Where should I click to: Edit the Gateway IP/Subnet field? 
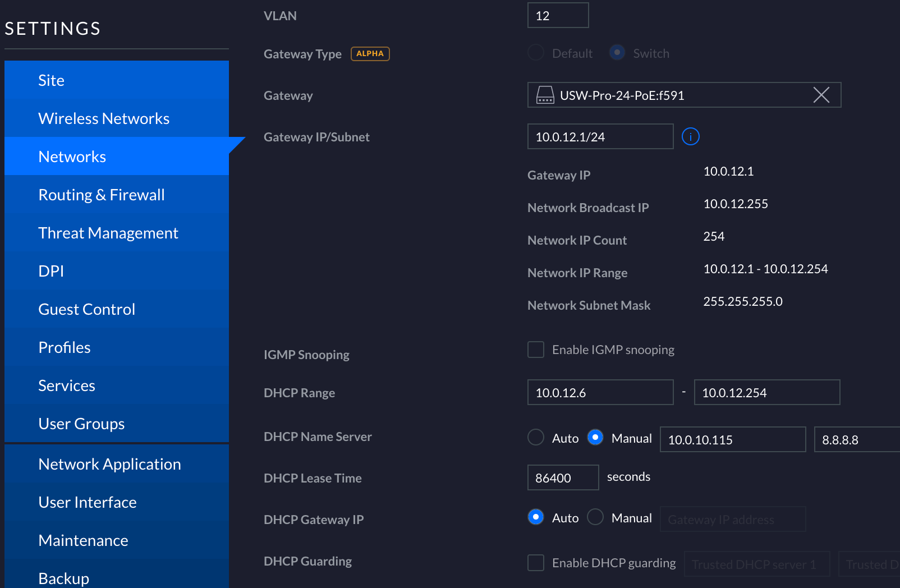coord(600,137)
